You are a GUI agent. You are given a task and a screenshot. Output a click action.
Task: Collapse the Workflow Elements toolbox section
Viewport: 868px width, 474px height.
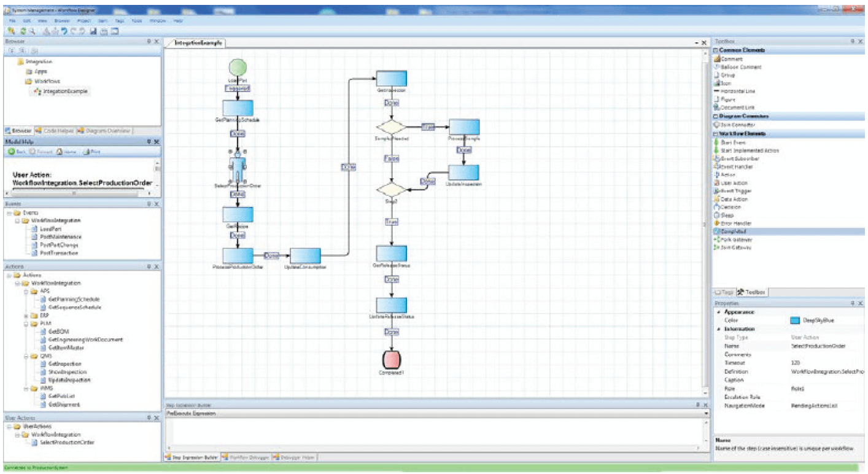[x=716, y=133]
